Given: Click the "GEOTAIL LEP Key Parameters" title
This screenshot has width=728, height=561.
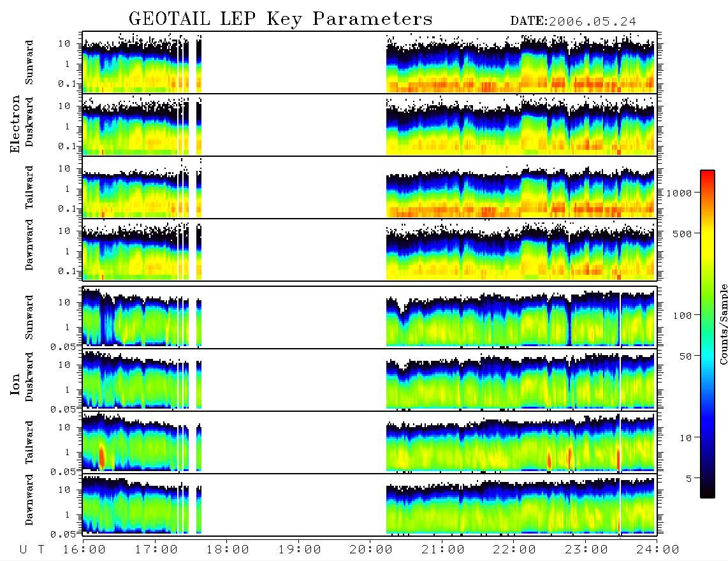Looking at the screenshot, I should pos(280,19).
